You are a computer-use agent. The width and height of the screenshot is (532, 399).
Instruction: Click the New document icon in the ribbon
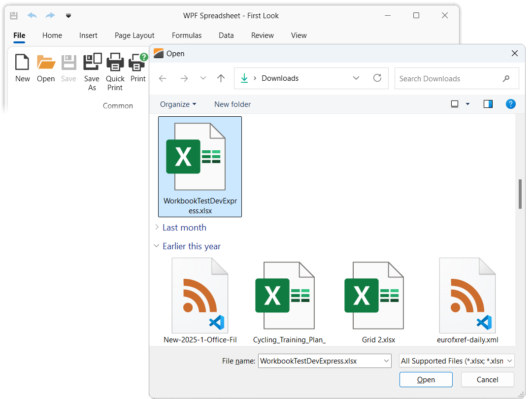[x=22, y=63]
